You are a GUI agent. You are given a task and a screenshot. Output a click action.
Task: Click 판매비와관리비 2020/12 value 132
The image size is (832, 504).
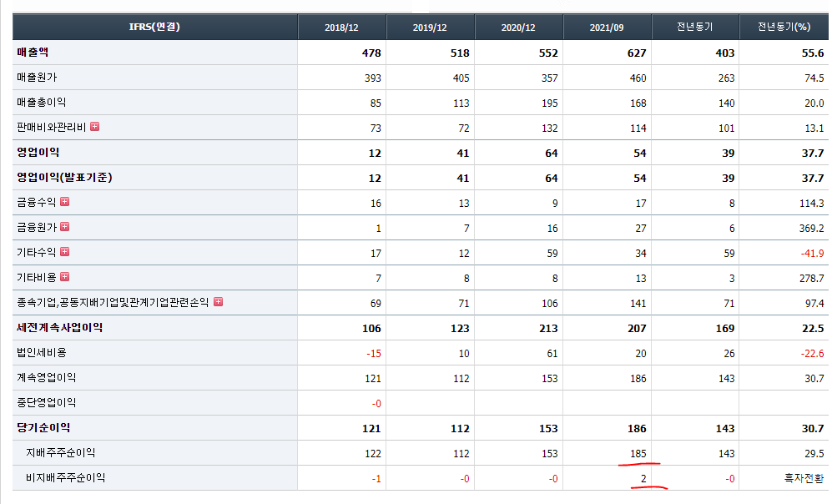pos(550,128)
